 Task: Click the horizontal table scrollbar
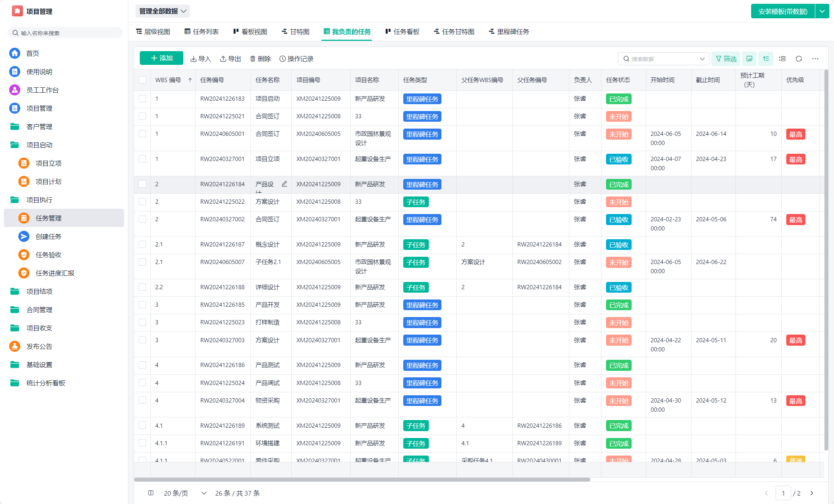[x=362, y=479]
